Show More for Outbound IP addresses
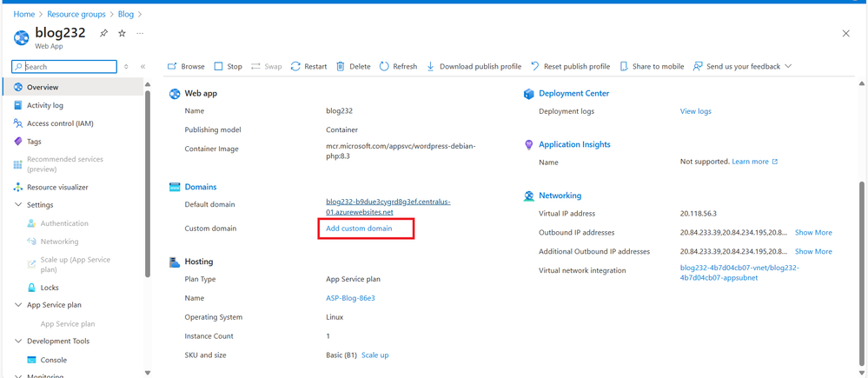 pos(813,232)
